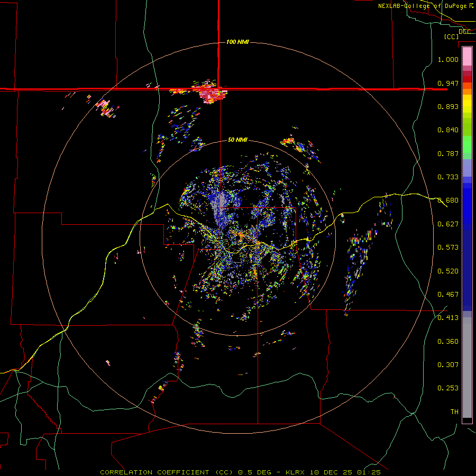Select the 0.840 scale value
The width and height of the screenshot is (476, 476).
tap(448, 130)
